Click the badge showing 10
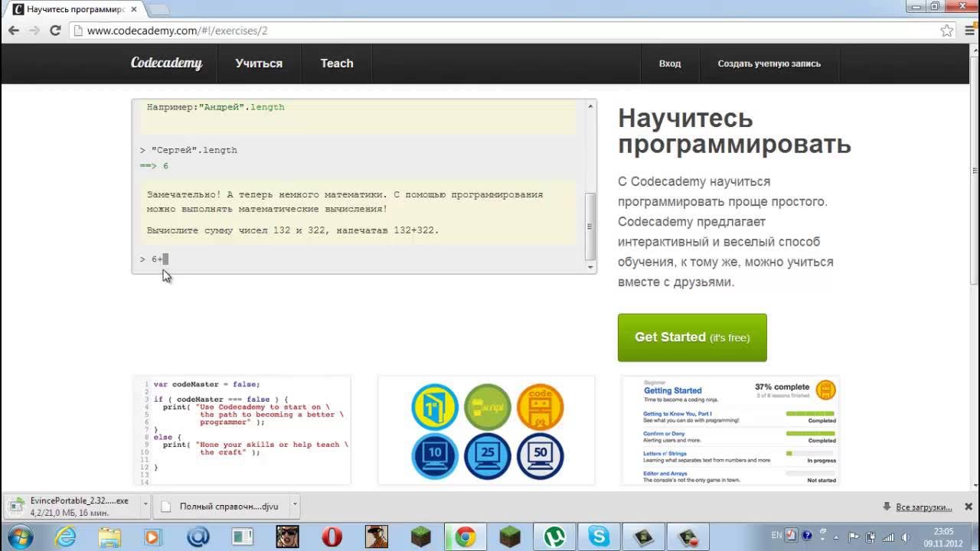The width and height of the screenshot is (980, 551). [x=434, y=456]
